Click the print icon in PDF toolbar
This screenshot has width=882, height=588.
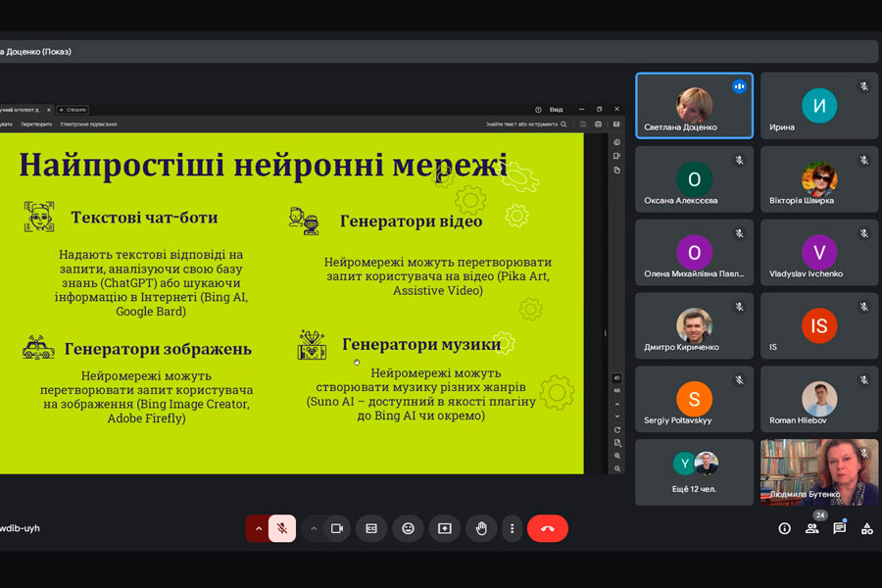[598, 124]
